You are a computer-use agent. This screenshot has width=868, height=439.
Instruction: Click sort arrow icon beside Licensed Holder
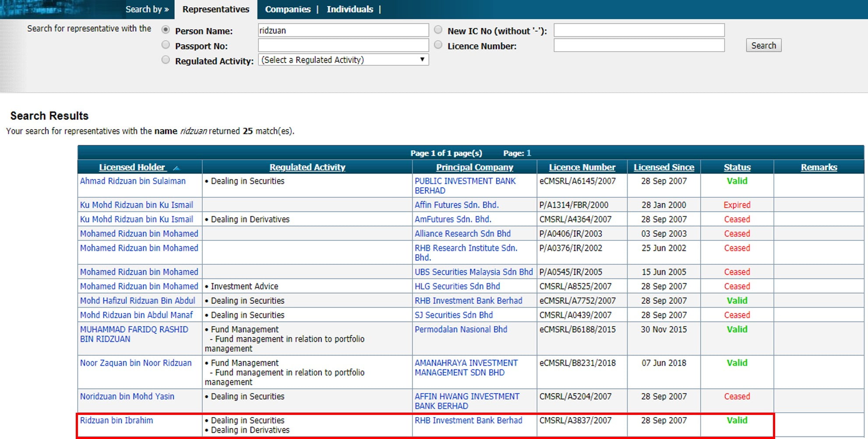click(176, 168)
